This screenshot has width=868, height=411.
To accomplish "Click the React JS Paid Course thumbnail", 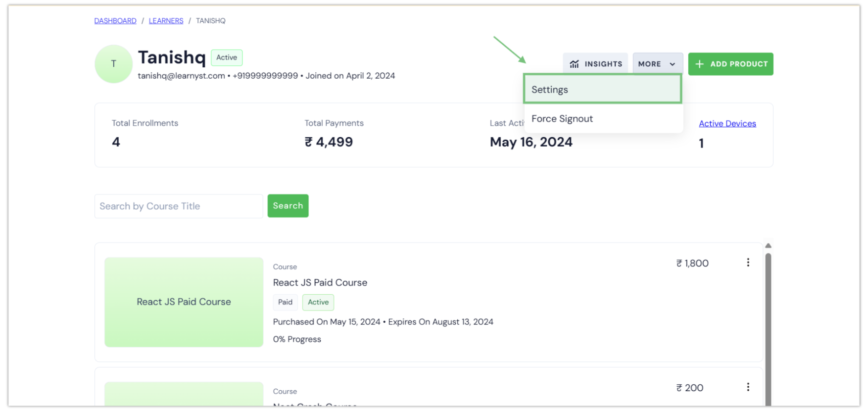I will [184, 302].
